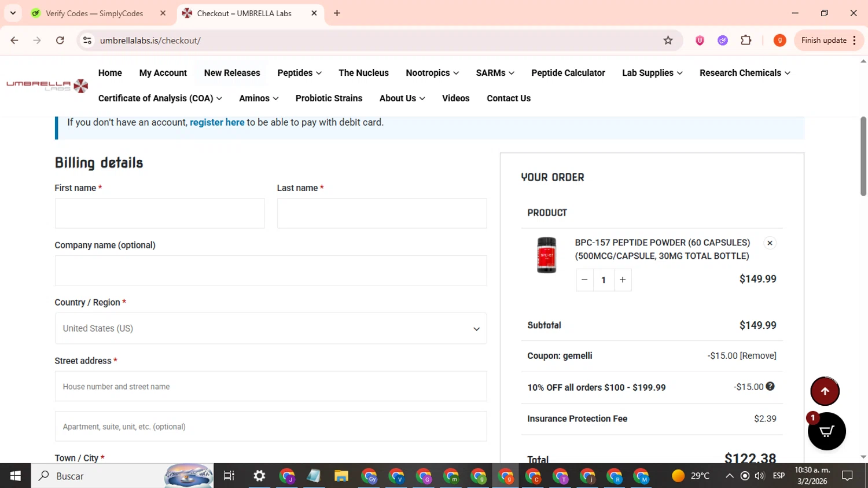The height and width of the screenshot is (488, 868).
Task: Decrease product quantity with minus button
Action: [x=584, y=280]
